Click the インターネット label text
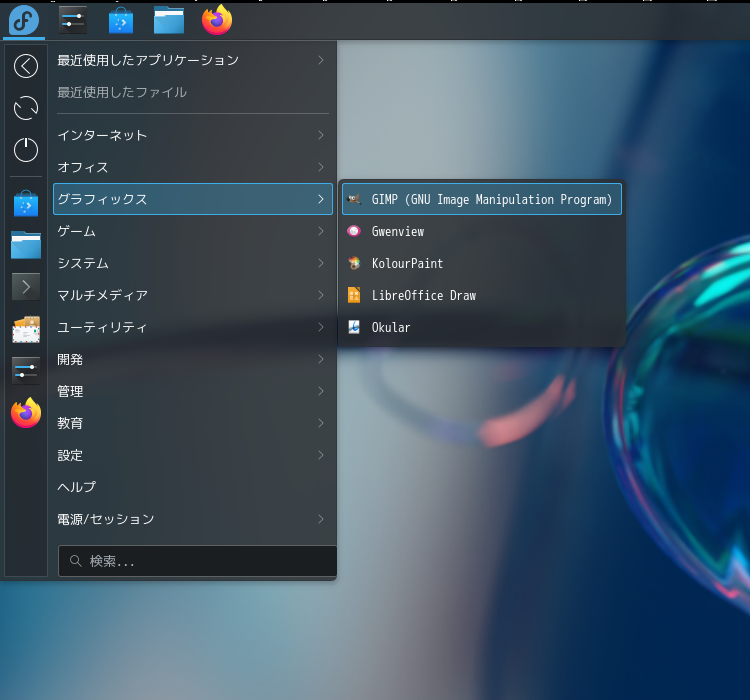 pyautogui.click(x=102, y=135)
